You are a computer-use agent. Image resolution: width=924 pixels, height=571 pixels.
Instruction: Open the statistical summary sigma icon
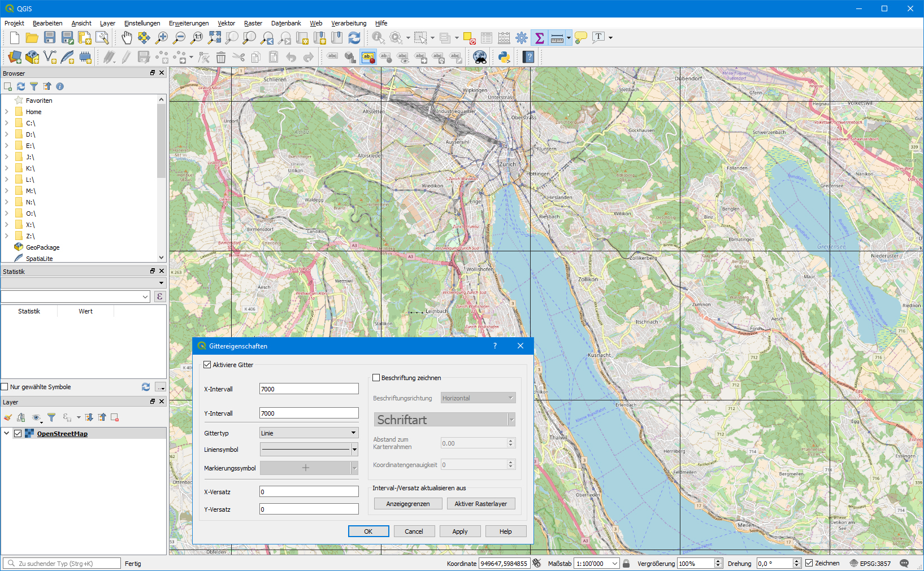[539, 38]
